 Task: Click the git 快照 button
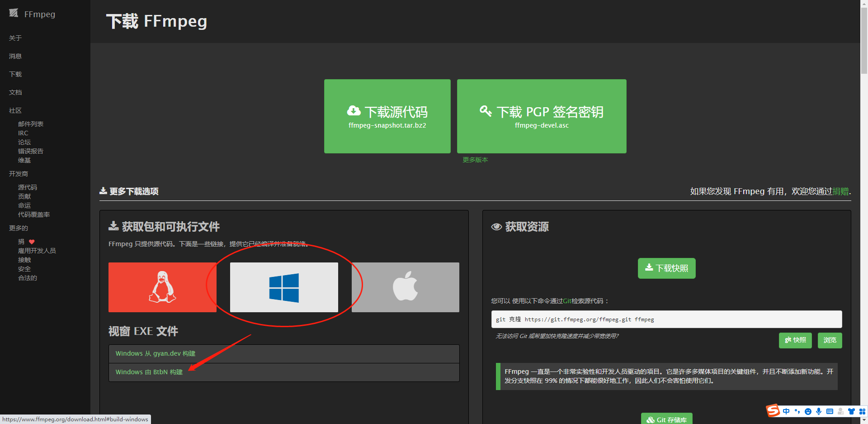click(795, 340)
